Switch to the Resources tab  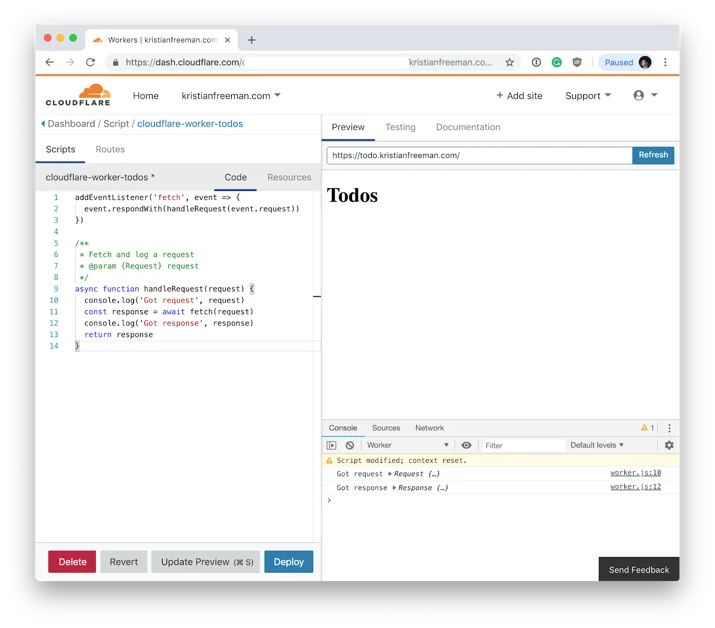(x=289, y=177)
